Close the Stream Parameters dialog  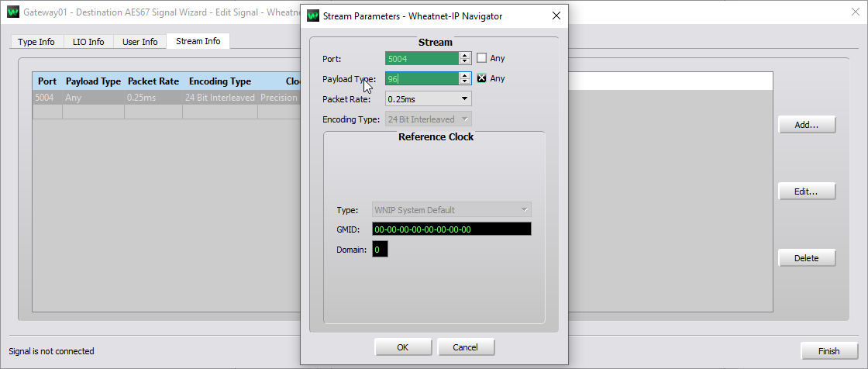click(x=555, y=16)
